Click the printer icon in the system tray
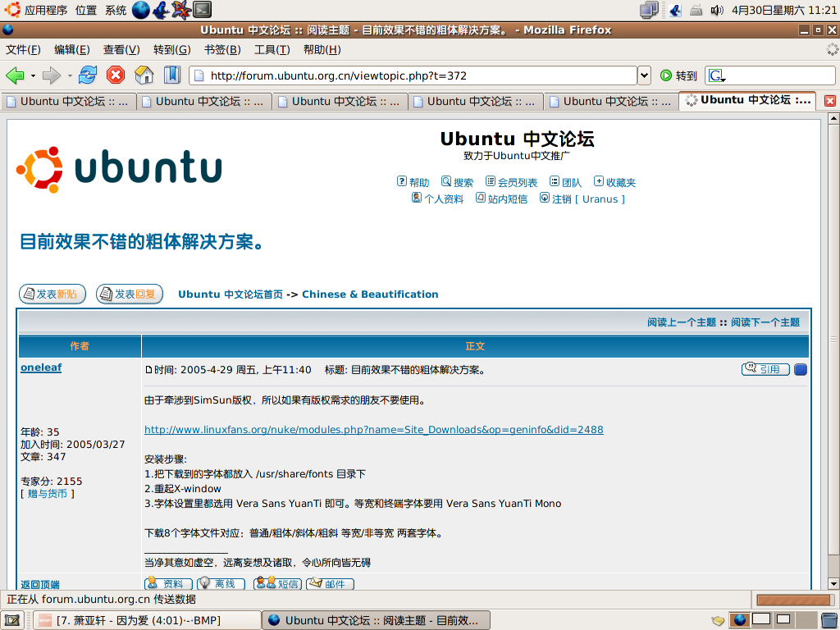The width and height of the screenshot is (840, 630). click(x=696, y=10)
